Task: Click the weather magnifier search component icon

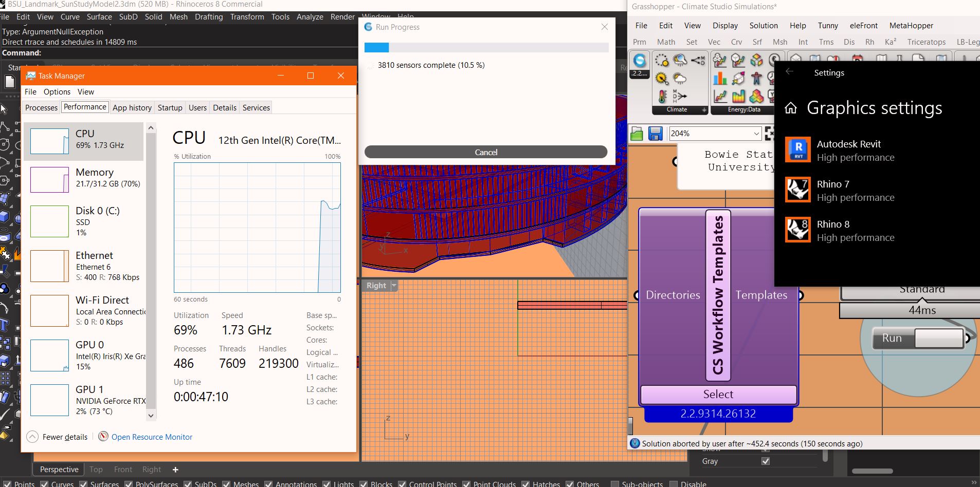Action: (x=680, y=61)
